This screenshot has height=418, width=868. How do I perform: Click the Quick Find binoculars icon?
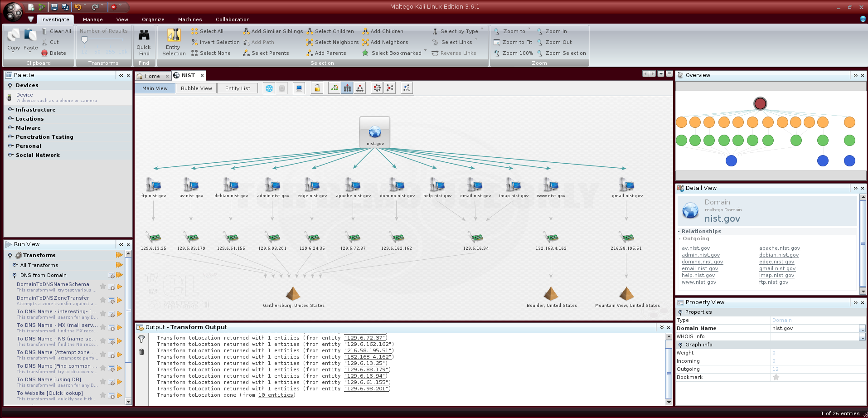pyautogui.click(x=144, y=36)
